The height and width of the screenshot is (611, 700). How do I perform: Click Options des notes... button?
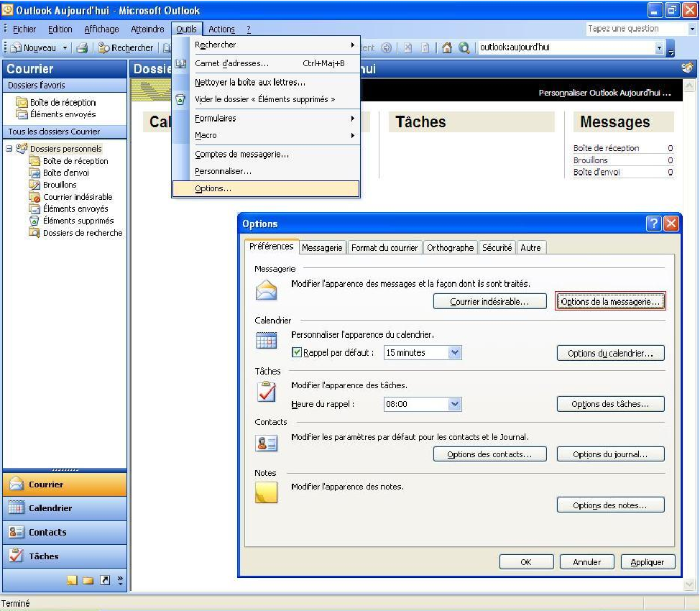[x=610, y=505]
